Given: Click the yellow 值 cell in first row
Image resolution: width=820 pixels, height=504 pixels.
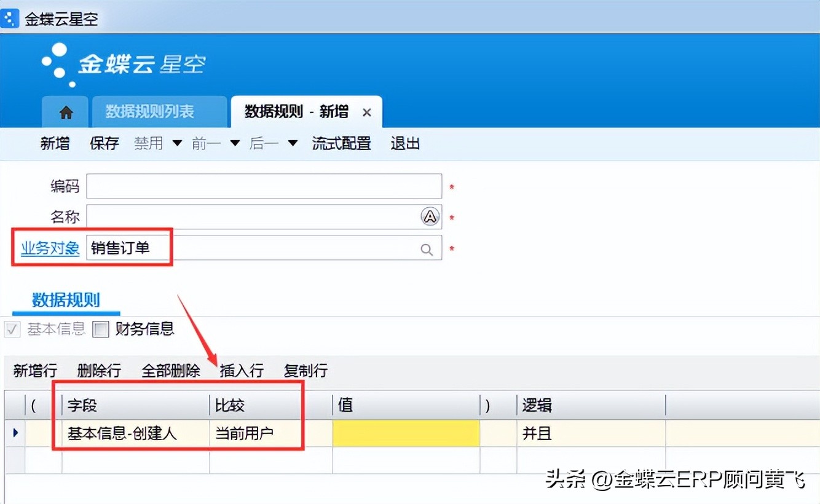Looking at the screenshot, I should 406,433.
